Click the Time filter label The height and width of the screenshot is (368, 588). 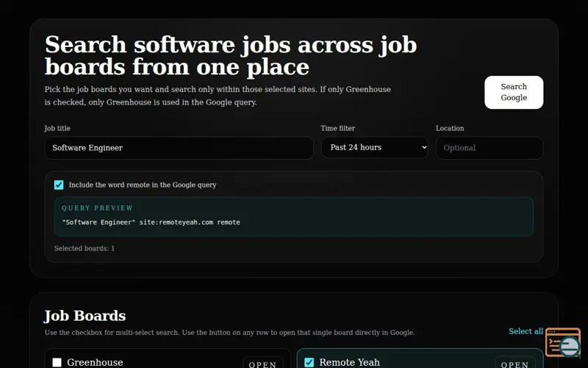point(338,128)
